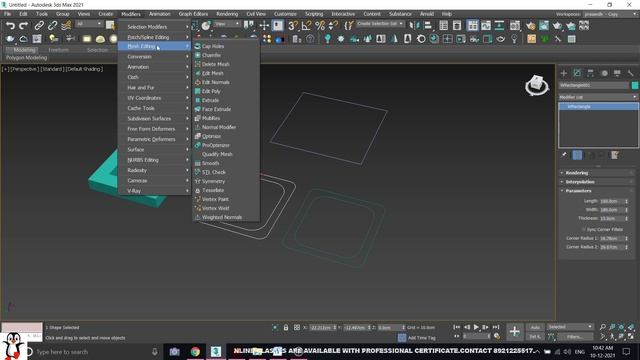Apply the Extrude modifier

point(226,100)
